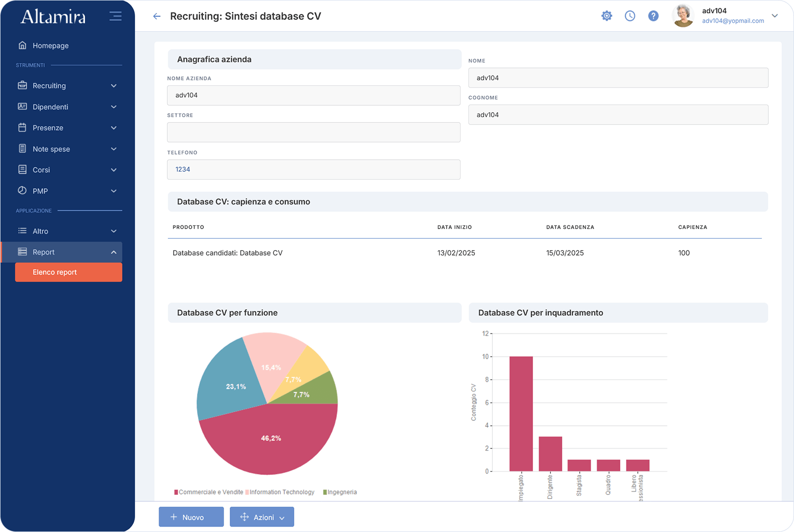Click the Impiegato bar in chart
794x532 pixels.
pos(521,413)
